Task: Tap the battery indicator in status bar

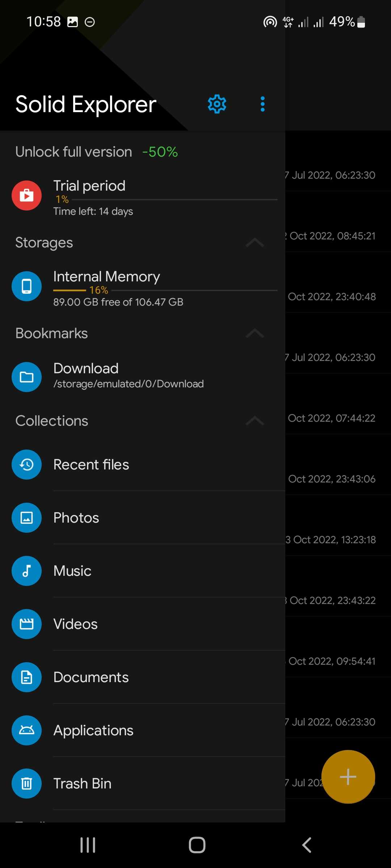Action: (361, 22)
